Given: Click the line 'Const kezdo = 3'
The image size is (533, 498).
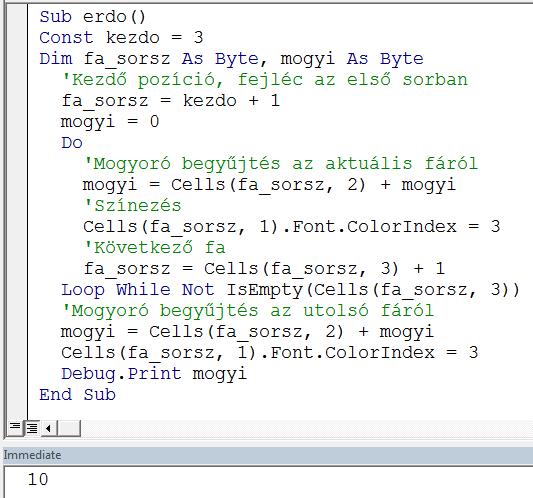Looking at the screenshot, I should (121, 38).
